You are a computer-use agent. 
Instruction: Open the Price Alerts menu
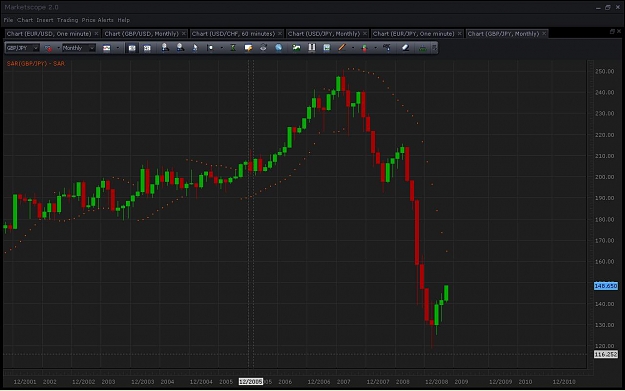point(98,20)
